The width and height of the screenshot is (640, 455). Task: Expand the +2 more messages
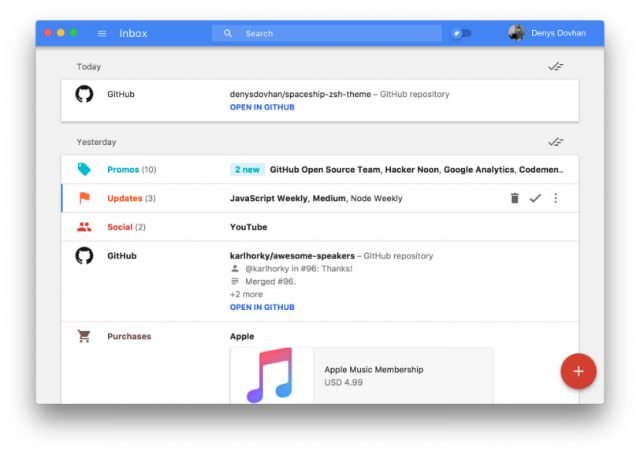coord(246,294)
